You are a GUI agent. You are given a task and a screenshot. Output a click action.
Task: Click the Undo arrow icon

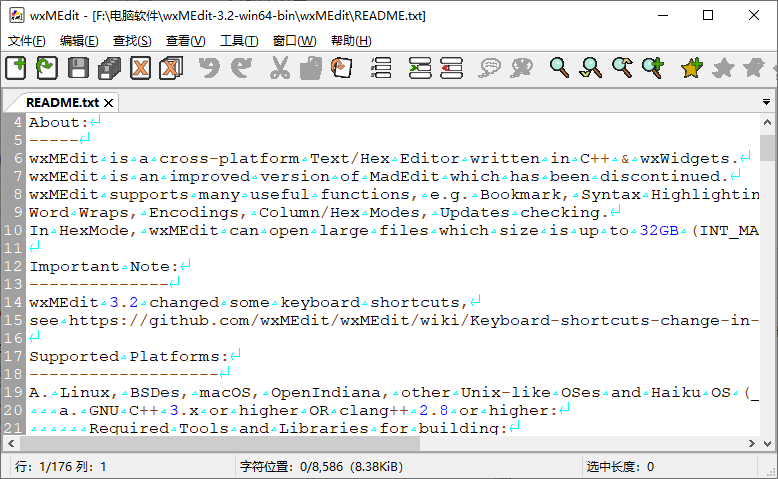point(209,68)
